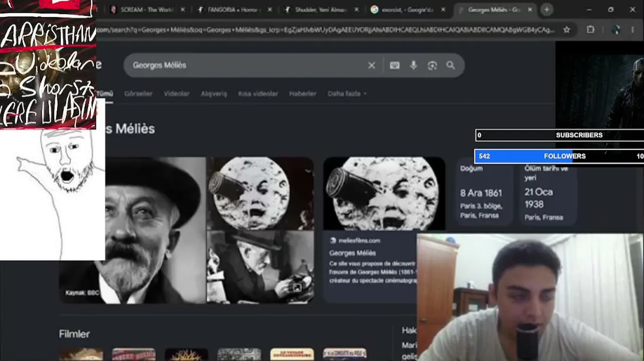Click the browser address bar URL

click(x=326, y=30)
